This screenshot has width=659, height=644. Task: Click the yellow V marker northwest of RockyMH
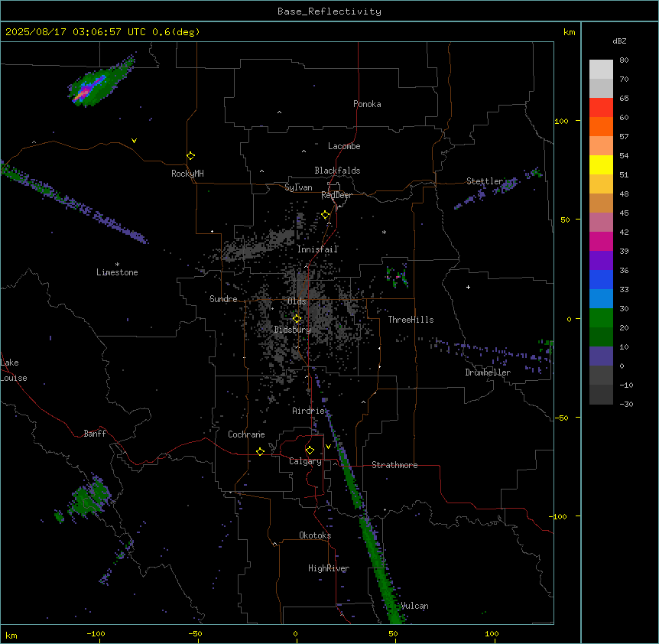(134, 141)
